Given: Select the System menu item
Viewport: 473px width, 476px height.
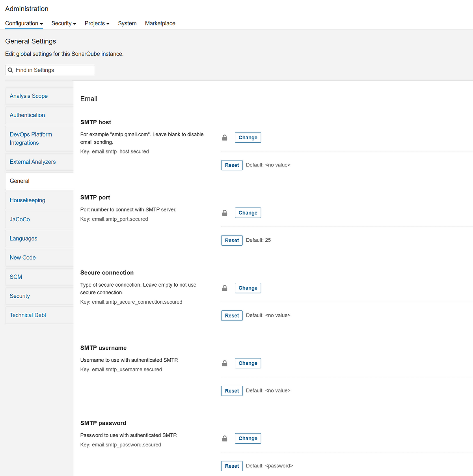Looking at the screenshot, I should click(127, 23).
